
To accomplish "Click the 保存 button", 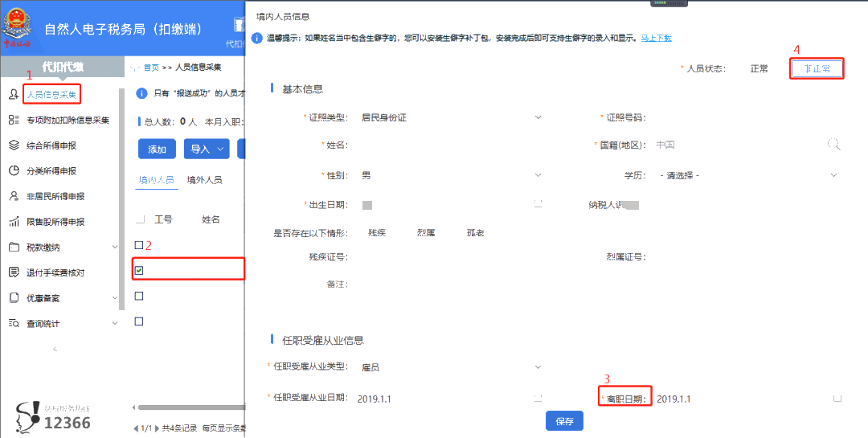I will 564,421.
